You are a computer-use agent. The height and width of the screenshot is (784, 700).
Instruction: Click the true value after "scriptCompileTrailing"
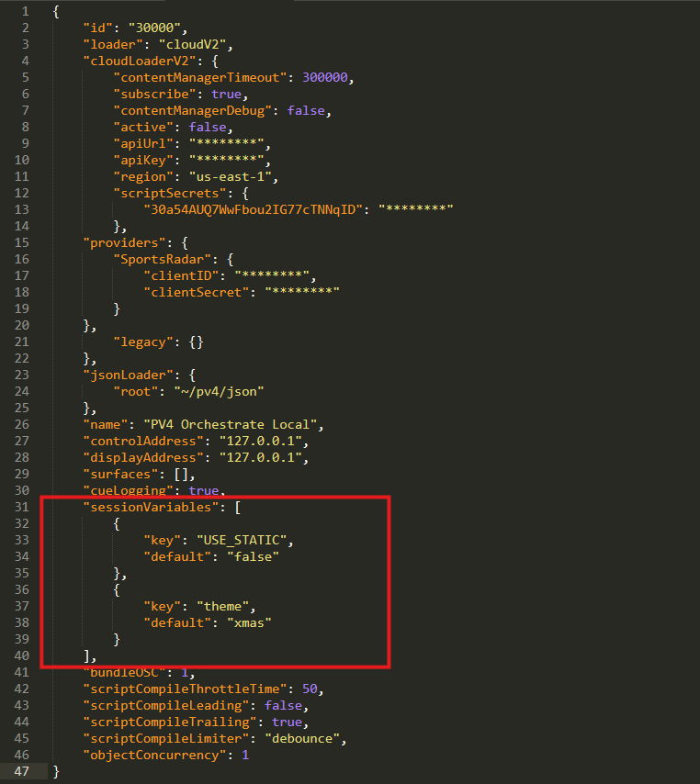(x=287, y=722)
